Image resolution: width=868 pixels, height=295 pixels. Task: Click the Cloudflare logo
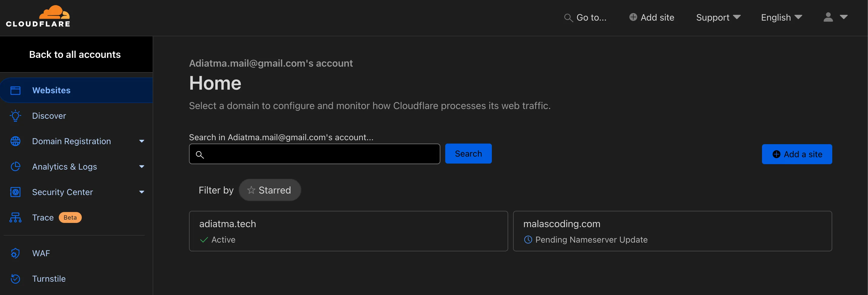[38, 16]
